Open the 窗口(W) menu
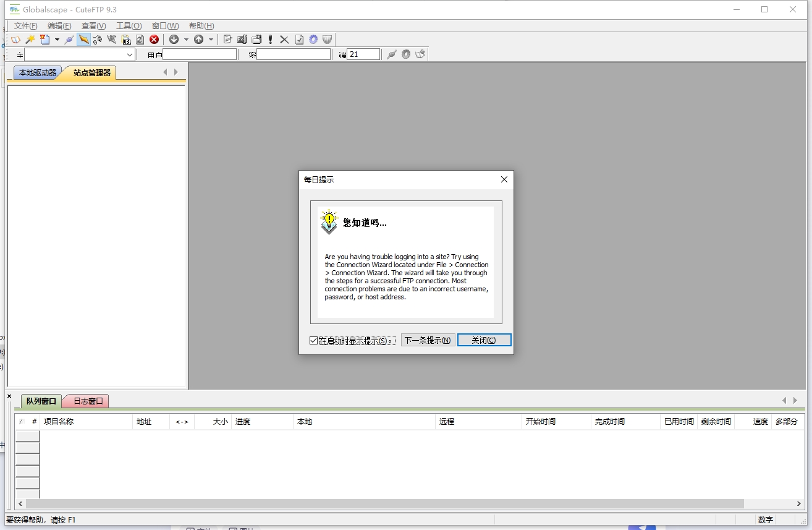 [165, 26]
